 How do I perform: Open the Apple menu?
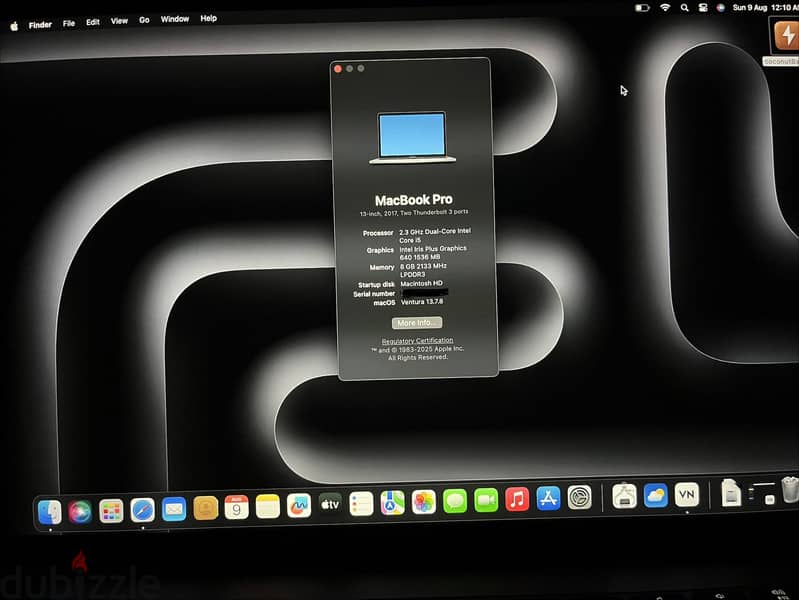[x=14, y=27]
